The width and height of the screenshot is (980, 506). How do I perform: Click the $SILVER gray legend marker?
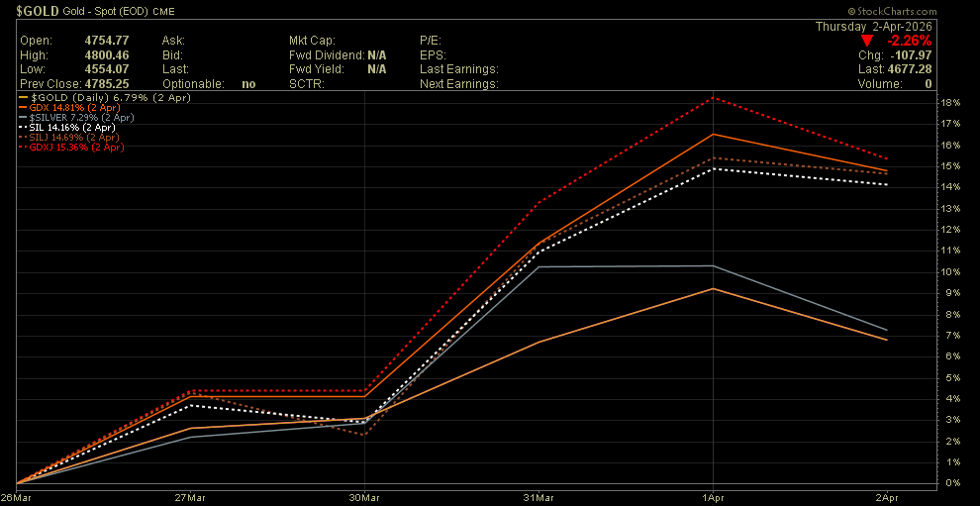coord(24,117)
